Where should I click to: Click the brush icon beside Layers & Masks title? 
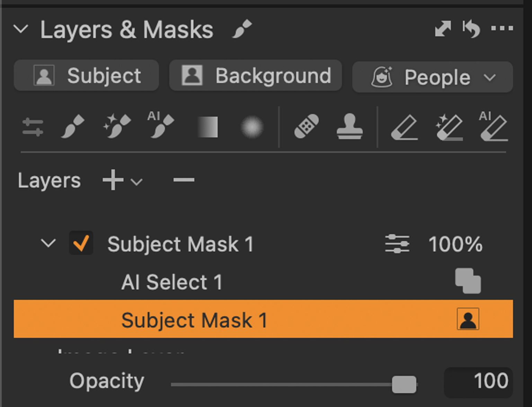tap(242, 29)
